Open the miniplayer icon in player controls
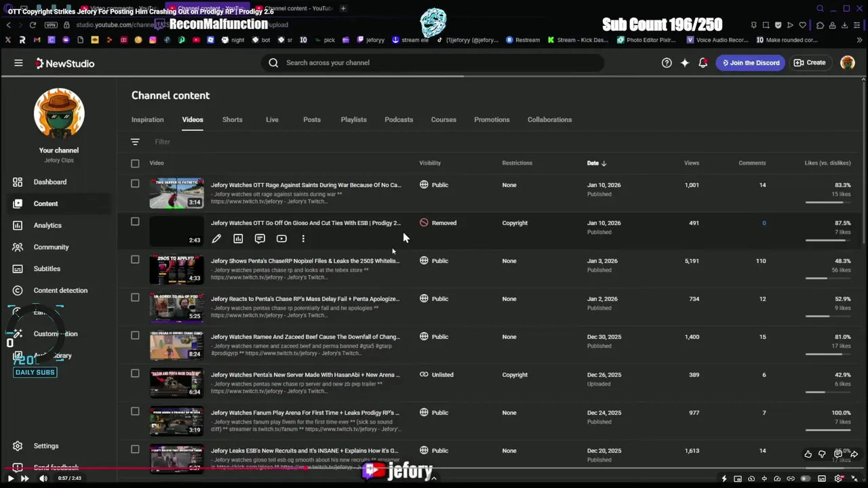This screenshot has height=488, width=868. (x=738, y=479)
